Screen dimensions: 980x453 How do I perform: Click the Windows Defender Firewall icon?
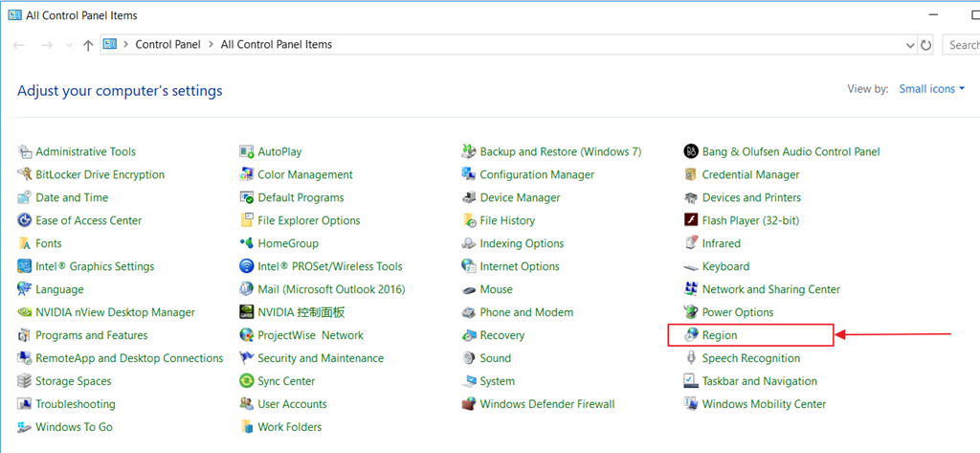[x=469, y=404]
